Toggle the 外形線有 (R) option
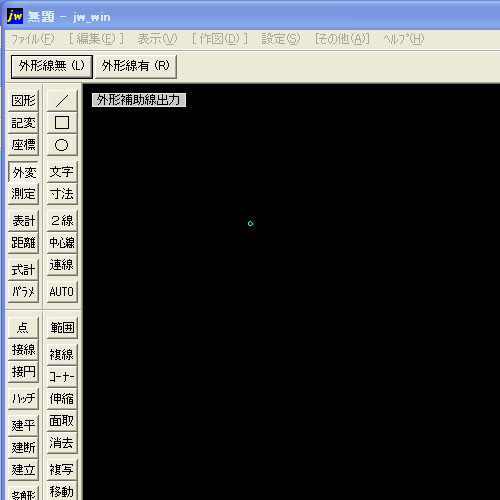The image size is (500, 500). point(136,66)
